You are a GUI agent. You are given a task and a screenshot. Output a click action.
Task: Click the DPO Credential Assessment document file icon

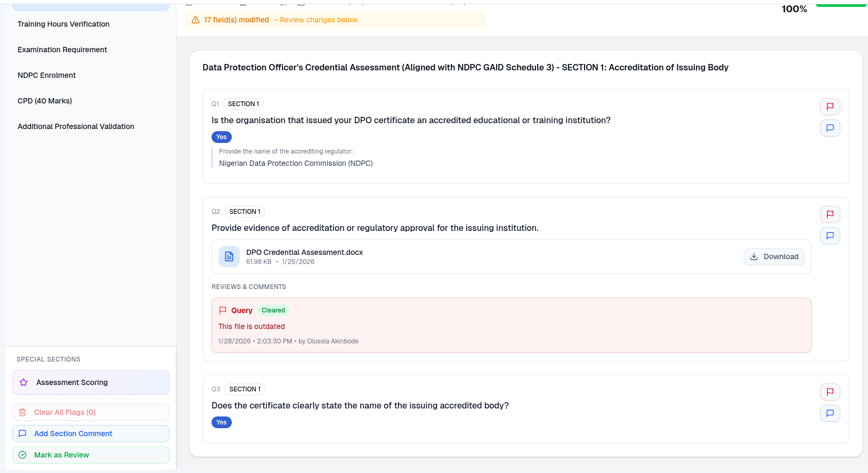229,256
